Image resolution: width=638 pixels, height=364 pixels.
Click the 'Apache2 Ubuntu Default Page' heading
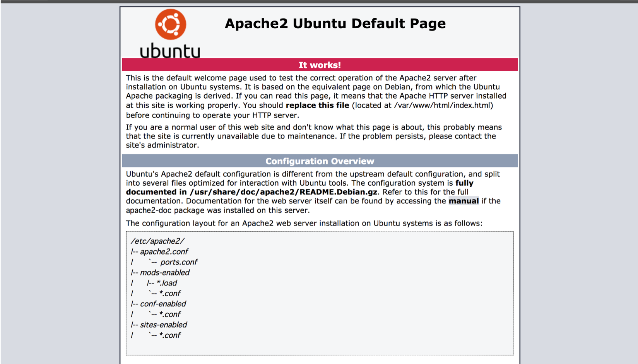[335, 24]
